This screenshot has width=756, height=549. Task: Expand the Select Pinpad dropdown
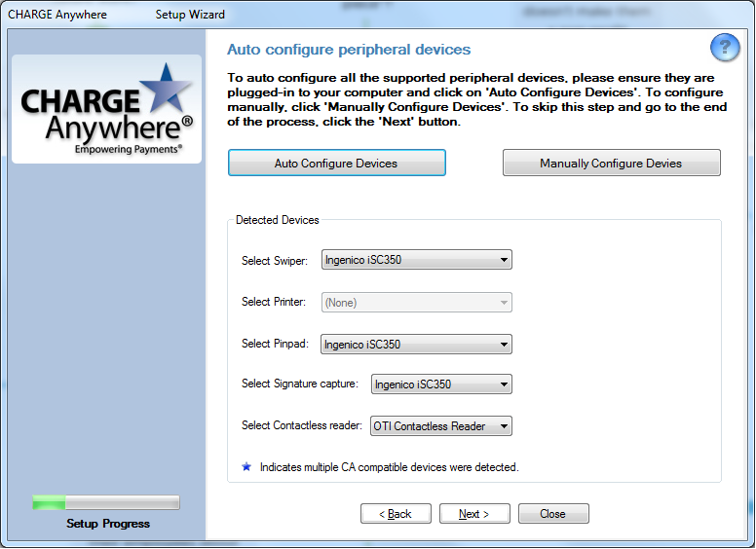point(416,344)
